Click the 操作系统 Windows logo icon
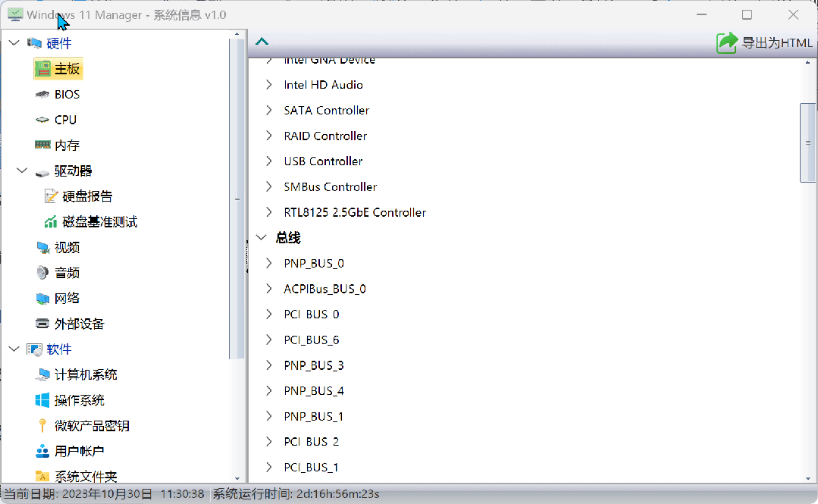This screenshot has width=818, height=504. (42, 400)
